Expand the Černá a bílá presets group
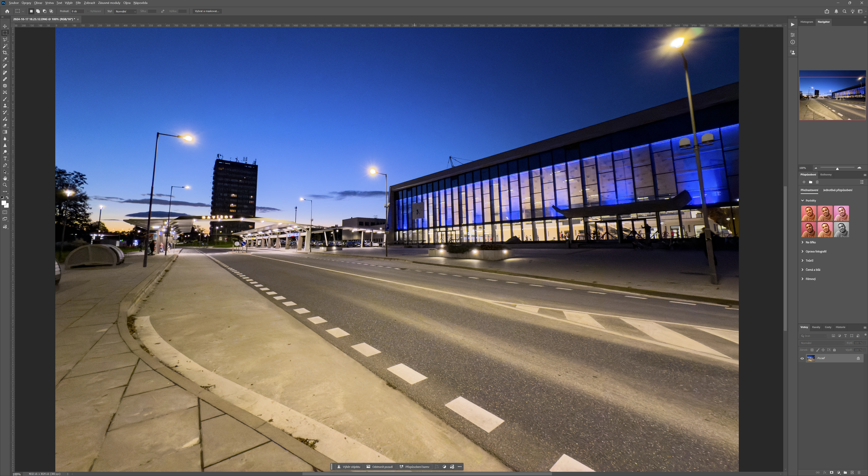Viewport: 868px width, 476px height. coord(813,270)
